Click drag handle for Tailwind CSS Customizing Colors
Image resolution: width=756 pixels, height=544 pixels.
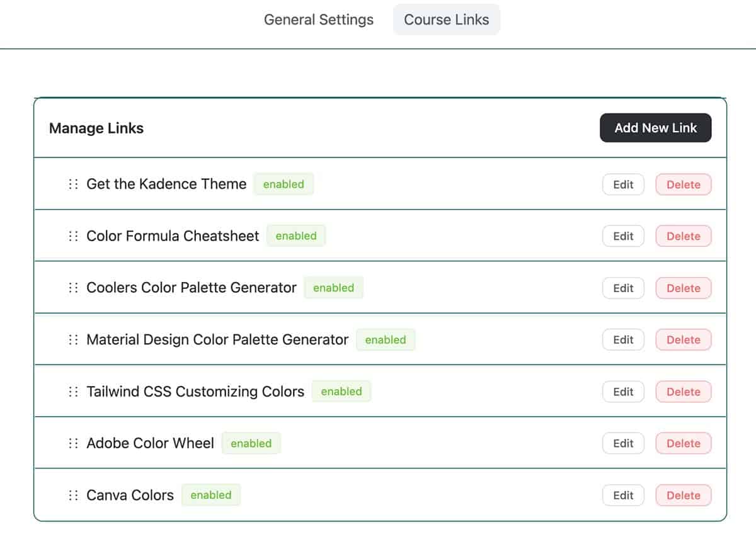73,391
